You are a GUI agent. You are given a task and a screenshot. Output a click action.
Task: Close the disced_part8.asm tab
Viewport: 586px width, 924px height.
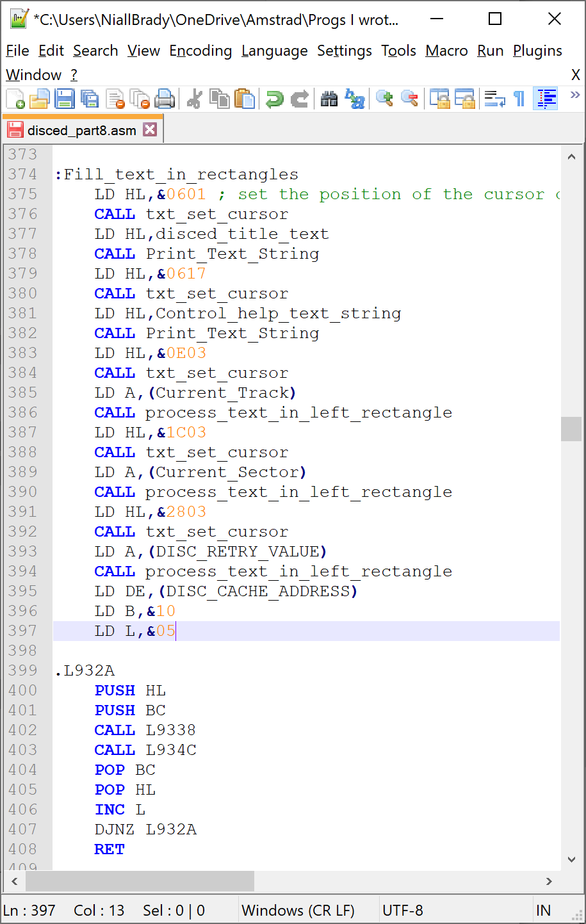[x=150, y=130]
